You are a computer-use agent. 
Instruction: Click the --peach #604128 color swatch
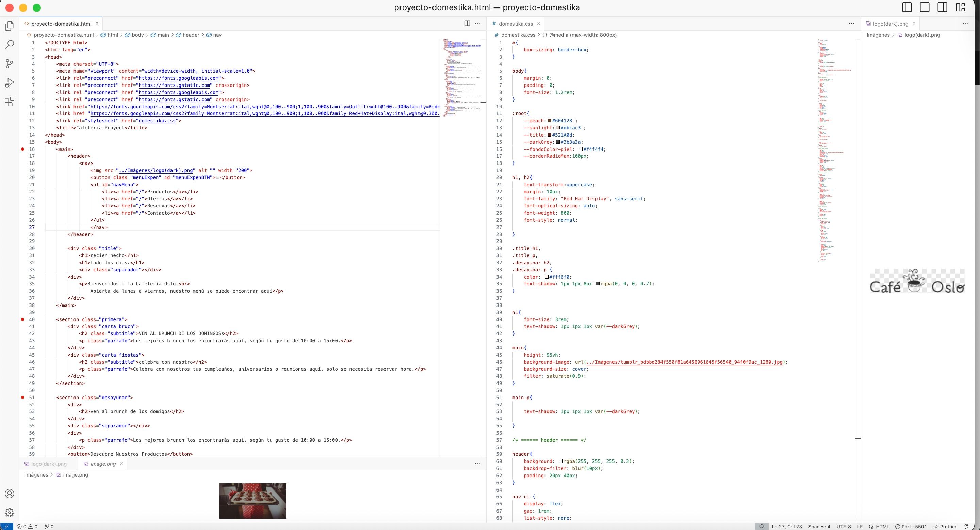(x=549, y=121)
